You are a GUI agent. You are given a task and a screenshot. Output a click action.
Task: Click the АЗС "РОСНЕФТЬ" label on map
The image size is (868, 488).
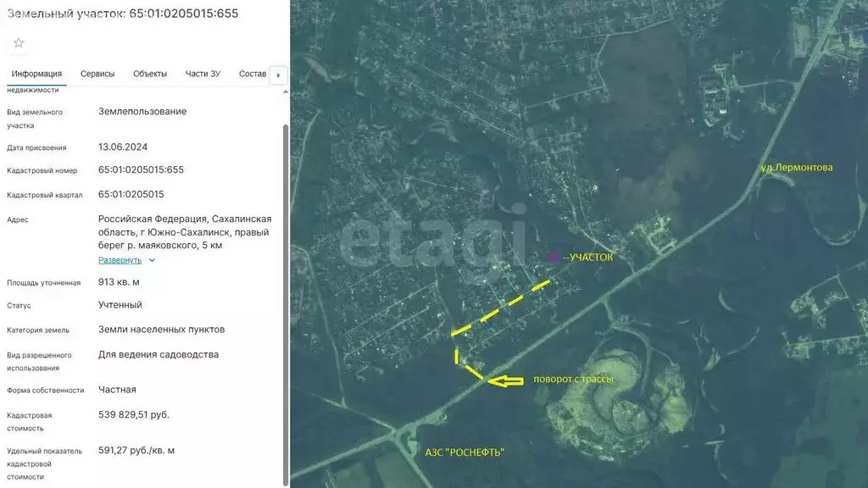(465, 452)
